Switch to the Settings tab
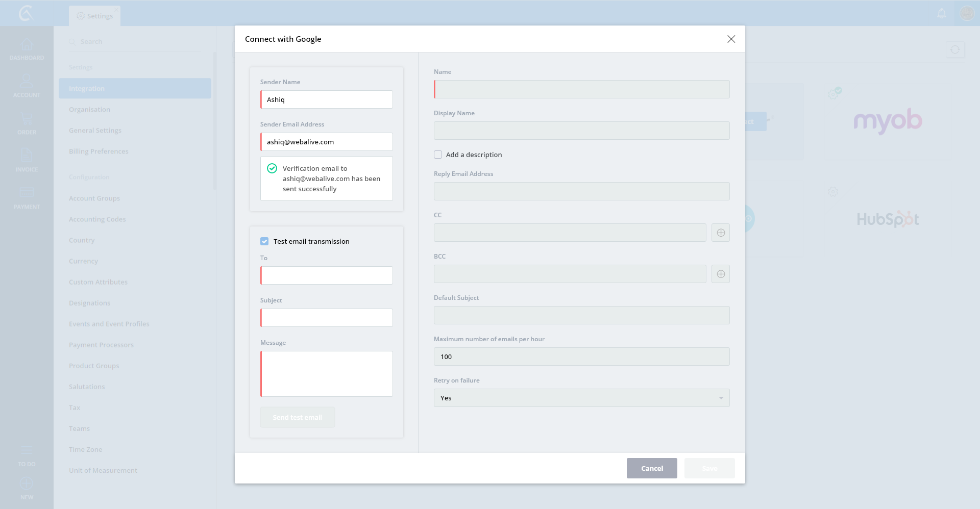The width and height of the screenshot is (980, 509). click(x=95, y=16)
